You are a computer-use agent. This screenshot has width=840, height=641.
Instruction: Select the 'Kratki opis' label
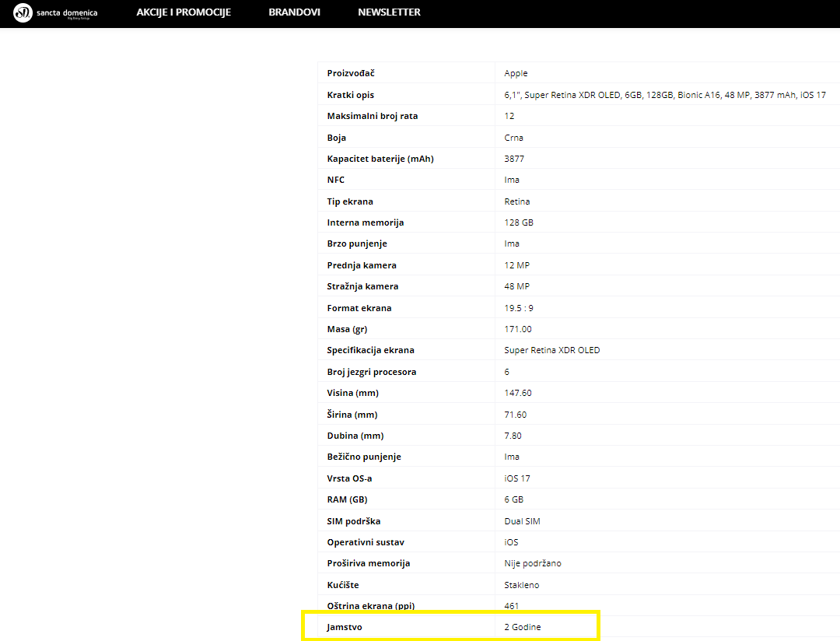(350, 95)
